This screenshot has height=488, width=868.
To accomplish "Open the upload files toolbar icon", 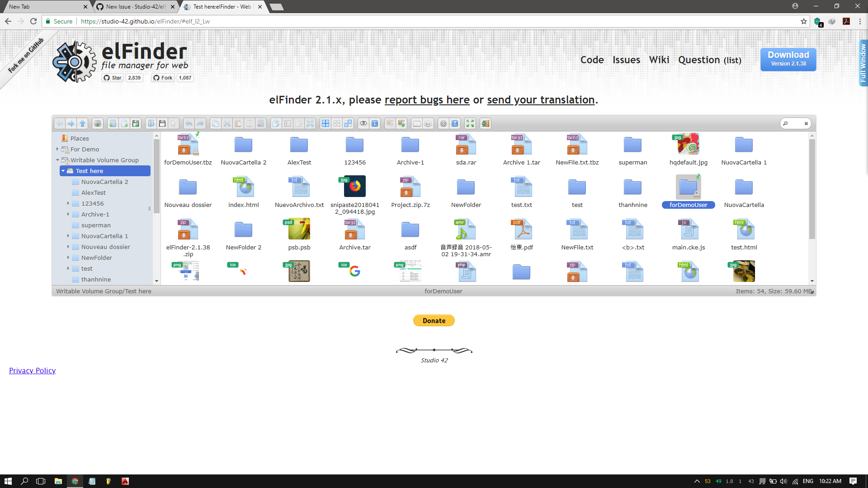I will (135, 123).
